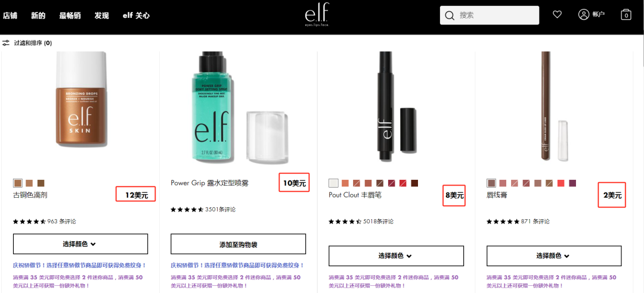Screen dimensions: 644x293
Task: Open the elf 关心 menu item
Action: click(137, 16)
